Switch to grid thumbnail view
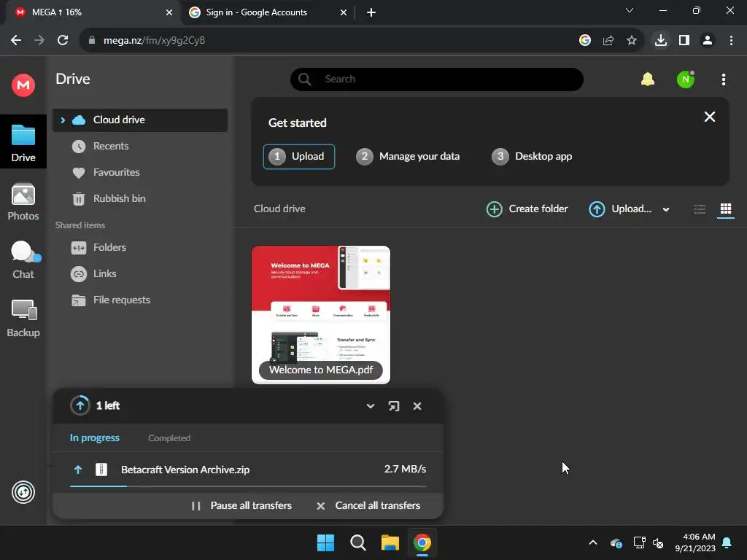 click(x=726, y=209)
